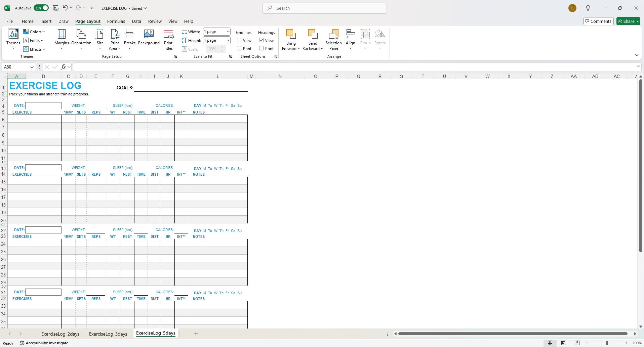This screenshot has height=347, width=644.
Task: Insert page Breaks
Action: pos(129,40)
